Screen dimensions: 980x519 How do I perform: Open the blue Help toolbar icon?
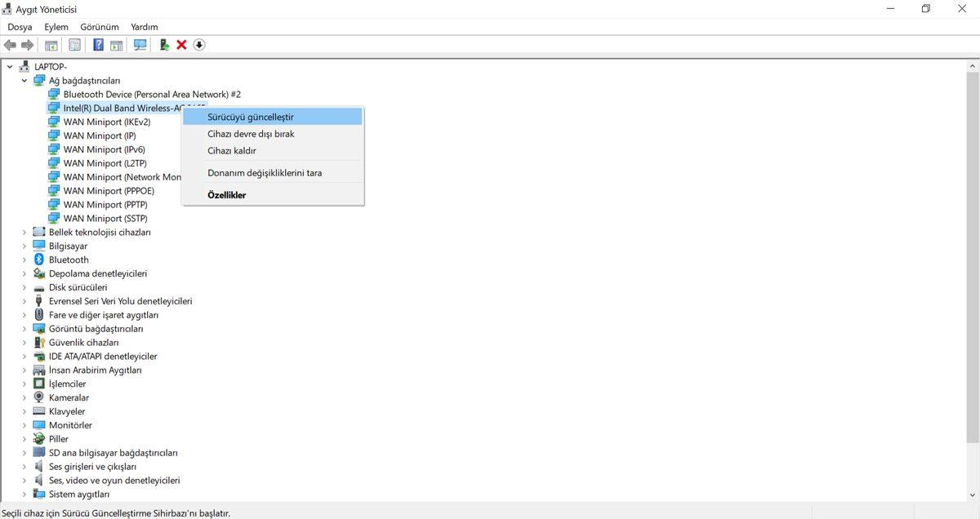click(98, 45)
